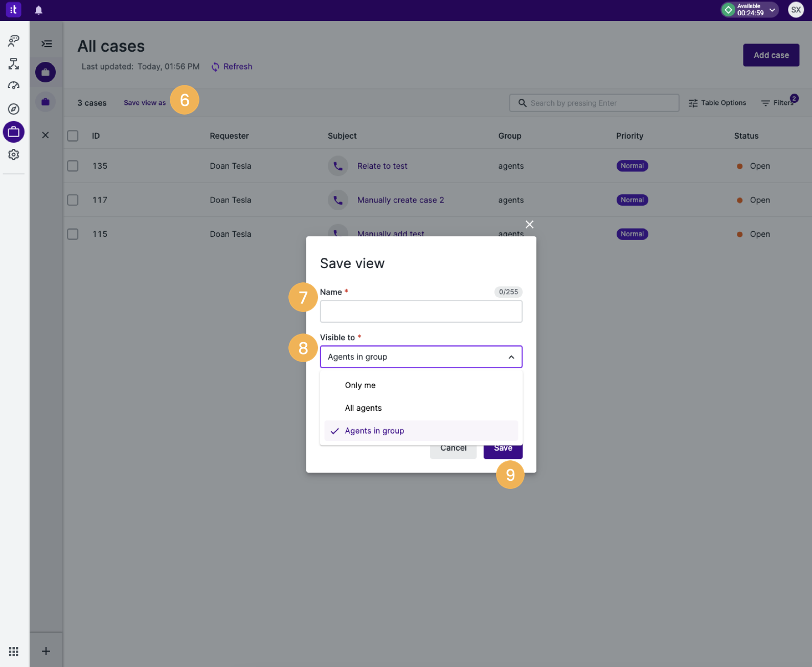Image resolution: width=812 pixels, height=667 pixels.
Task: Click the Priority column header
Action: (629, 136)
